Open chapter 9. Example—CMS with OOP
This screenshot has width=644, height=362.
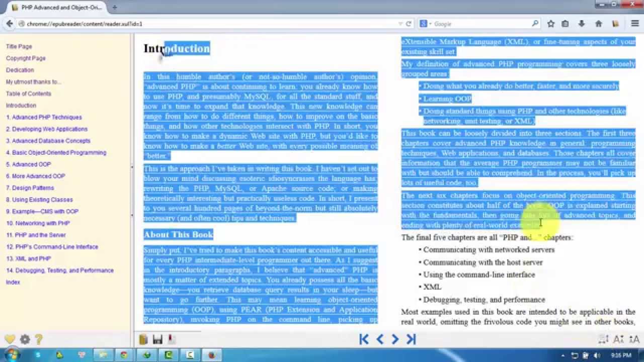42,212
